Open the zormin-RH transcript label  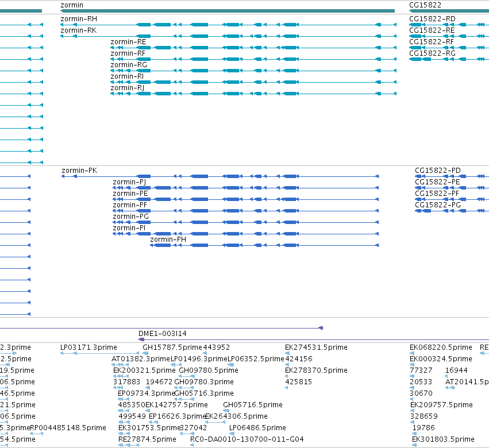click(79, 19)
